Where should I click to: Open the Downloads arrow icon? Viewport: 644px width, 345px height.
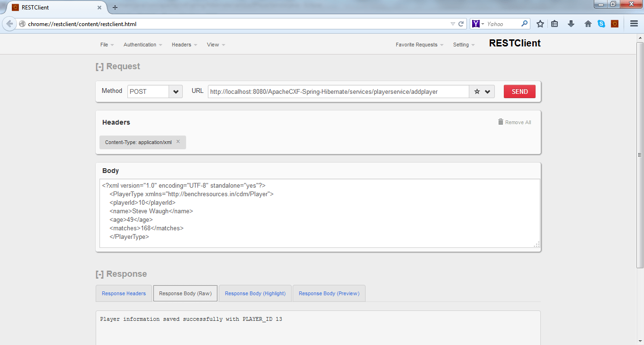(571, 23)
